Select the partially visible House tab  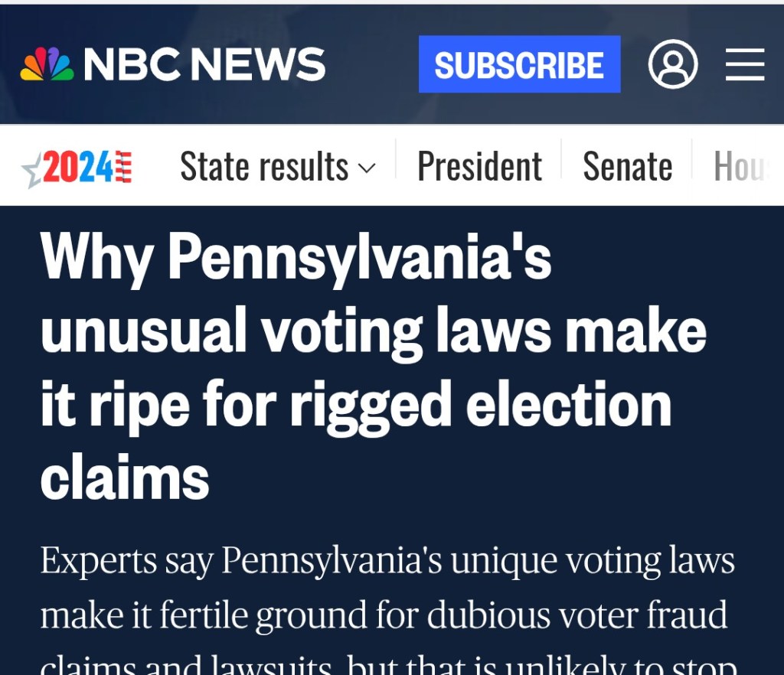coord(740,167)
